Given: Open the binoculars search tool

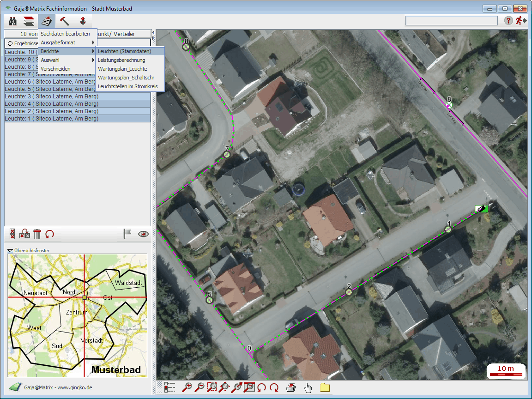Looking at the screenshot, I should 13,21.
